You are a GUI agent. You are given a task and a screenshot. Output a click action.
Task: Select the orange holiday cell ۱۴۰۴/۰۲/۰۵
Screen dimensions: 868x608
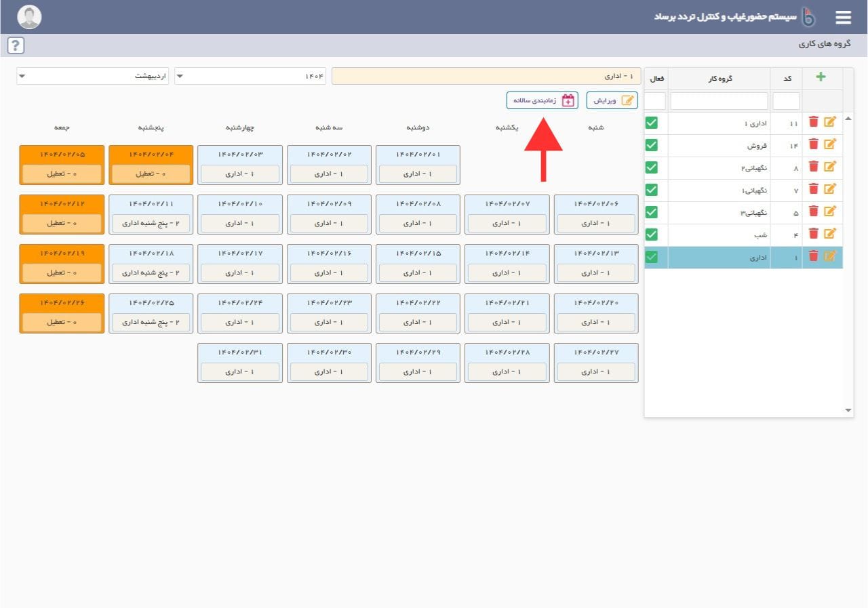62,165
